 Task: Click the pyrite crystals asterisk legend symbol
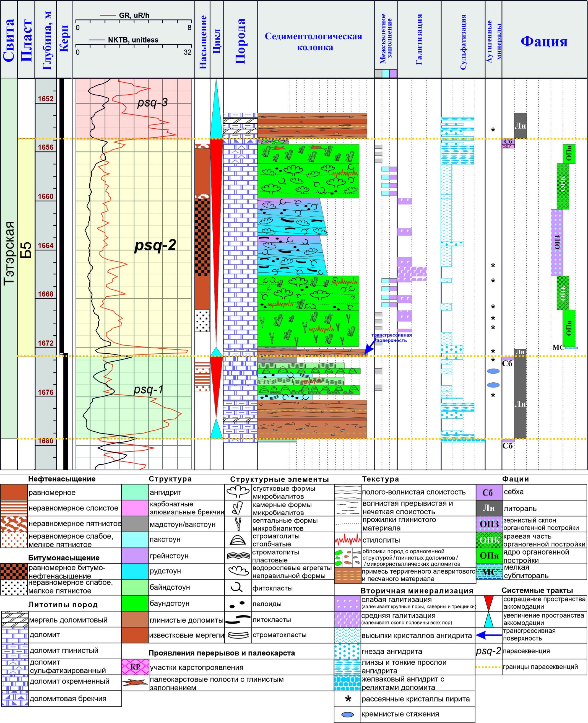[348, 699]
